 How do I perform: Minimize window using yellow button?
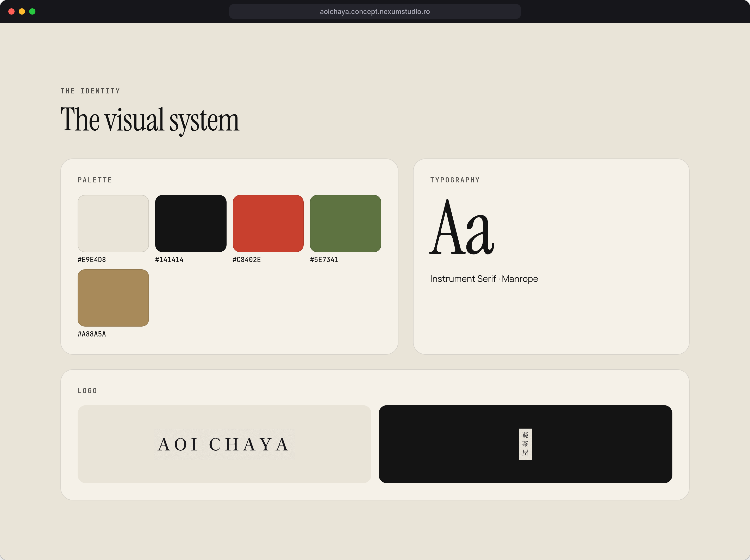[22, 11]
